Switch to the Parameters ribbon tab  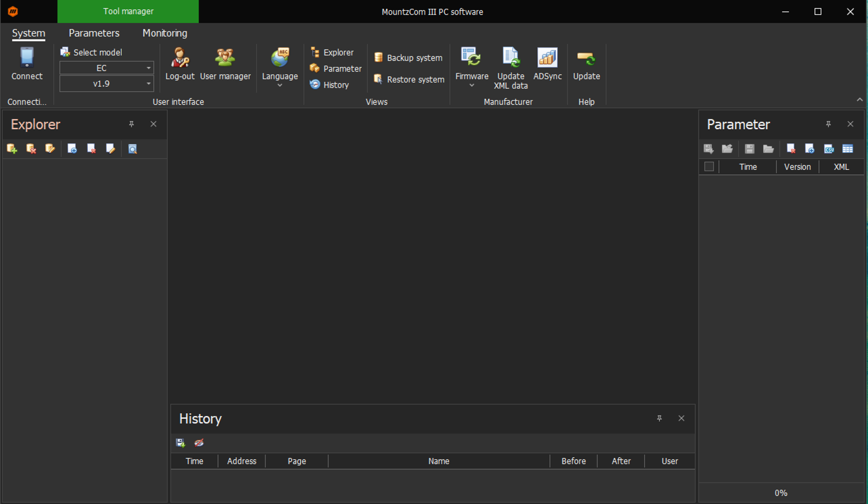point(94,33)
